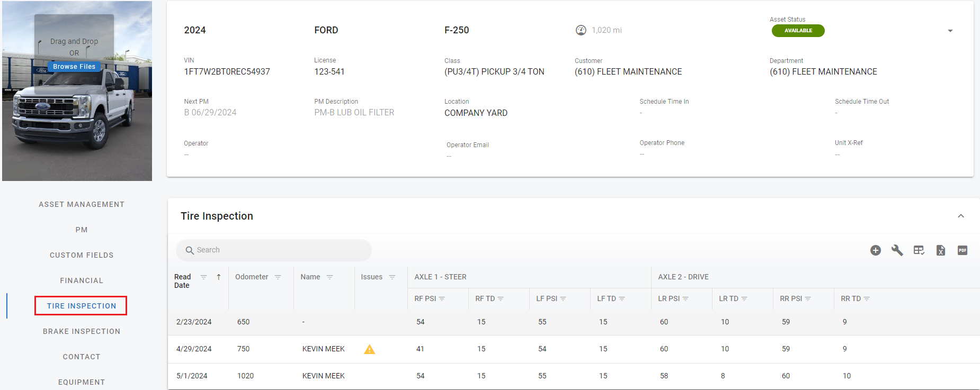Click into the tire inspection Search field
This screenshot has height=390, width=980.
point(274,250)
